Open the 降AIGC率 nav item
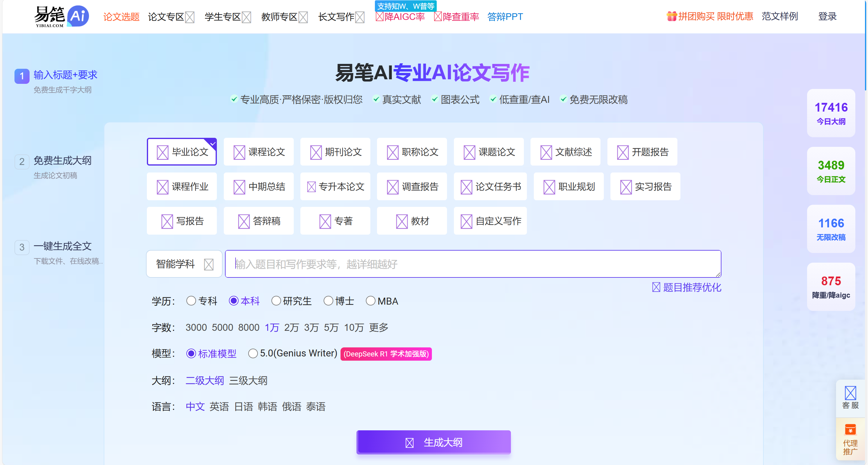The width and height of the screenshot is (868, 465). coord(400,17)
